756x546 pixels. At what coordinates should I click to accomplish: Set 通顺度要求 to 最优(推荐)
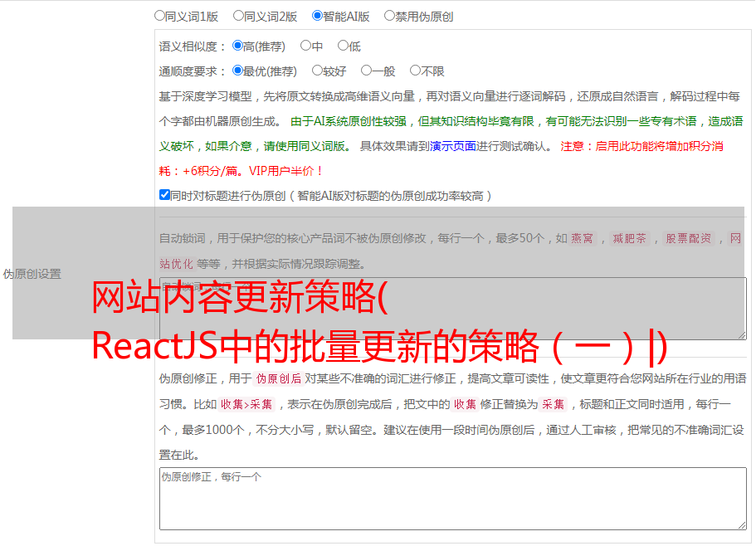pos(237,71)
